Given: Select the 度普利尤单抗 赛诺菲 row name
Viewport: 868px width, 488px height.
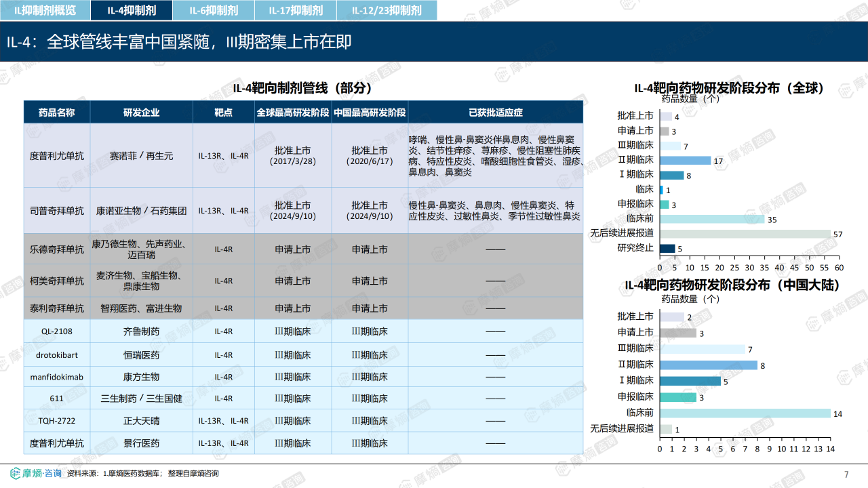Looking at the screenshot, I should pyautogui.click(x=57, y=155).
